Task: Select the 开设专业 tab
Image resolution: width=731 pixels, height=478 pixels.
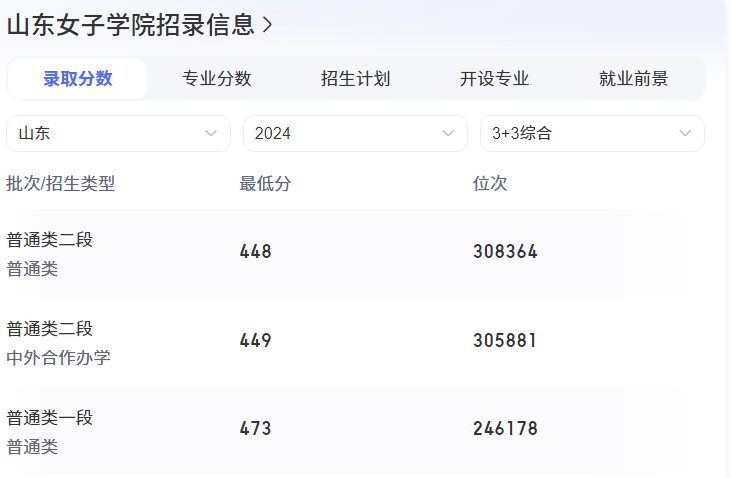Action: click(x=495, y=79)
